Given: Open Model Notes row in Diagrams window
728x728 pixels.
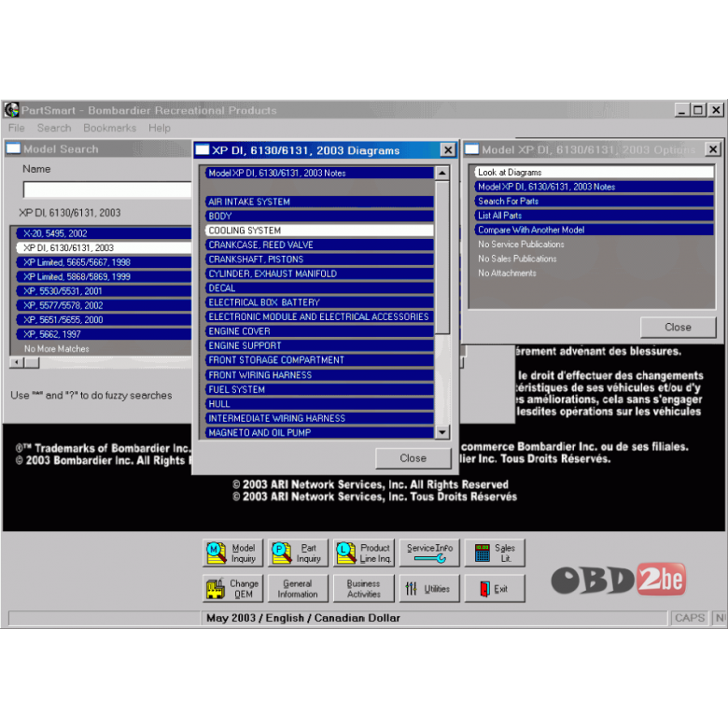Looking at the screenshot, I should tap(319, 173).
